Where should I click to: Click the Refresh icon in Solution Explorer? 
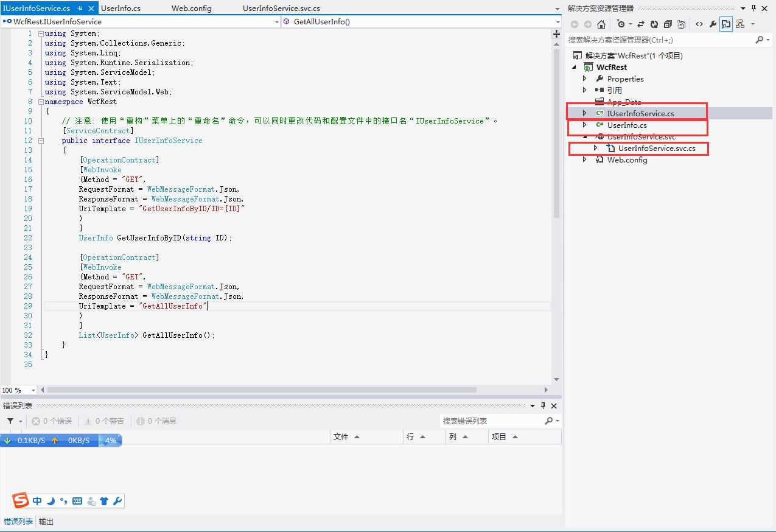pos(654,24)
